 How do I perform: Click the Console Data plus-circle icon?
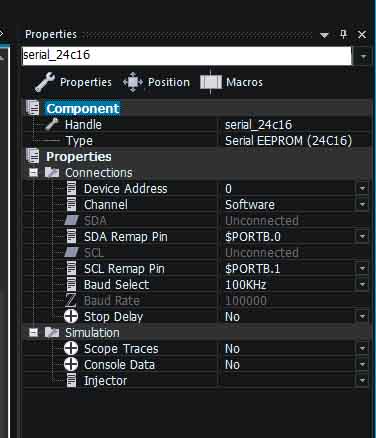71,364
